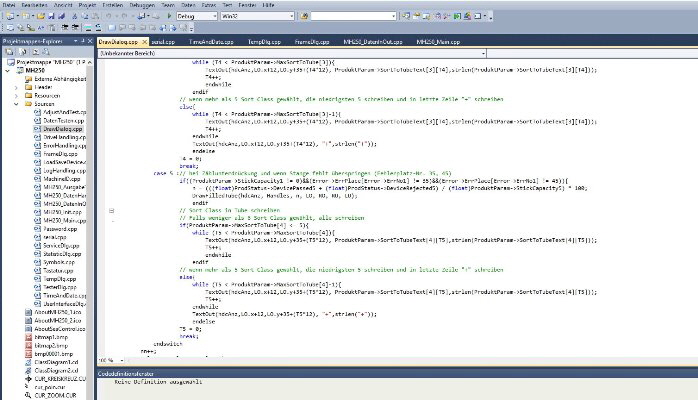
Task: Click the Extension Manager icon in right toolbar
Action: [x=467, y=16]
